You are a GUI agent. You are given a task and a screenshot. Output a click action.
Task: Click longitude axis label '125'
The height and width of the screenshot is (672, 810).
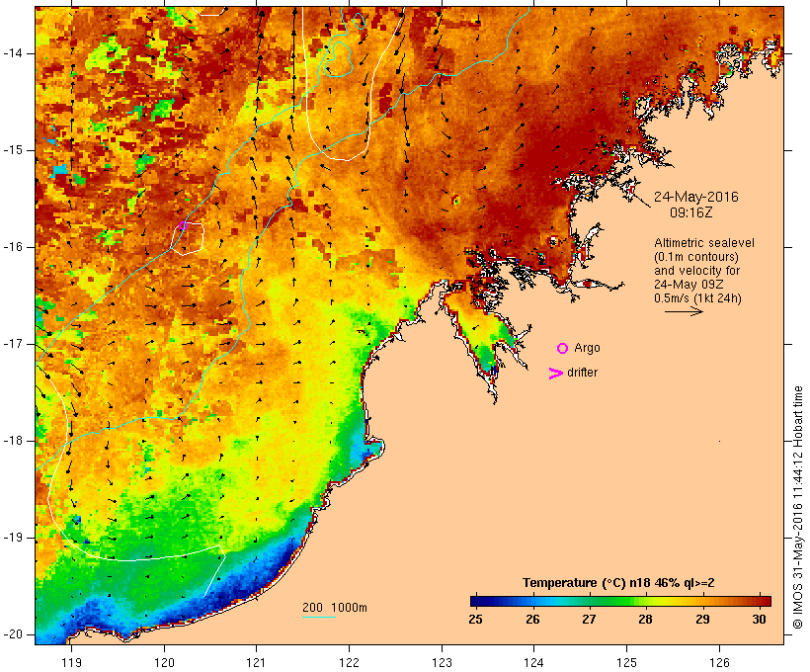click(626, 663)
